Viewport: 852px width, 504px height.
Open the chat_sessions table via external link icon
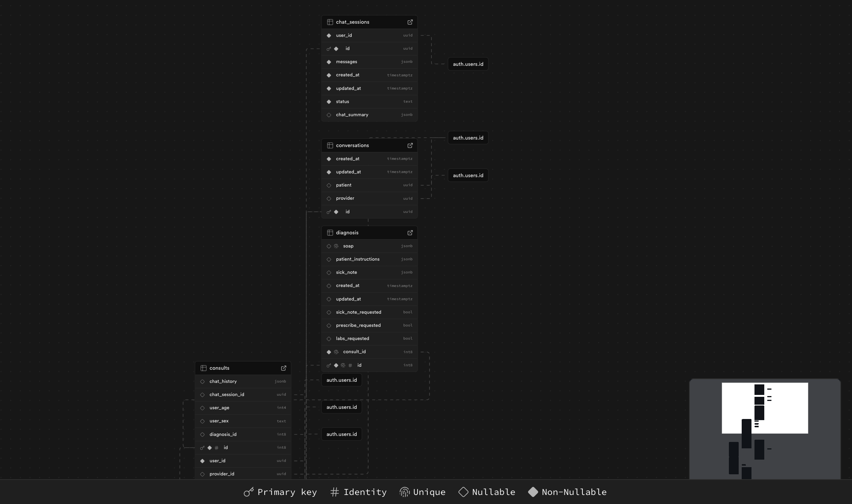410,22
